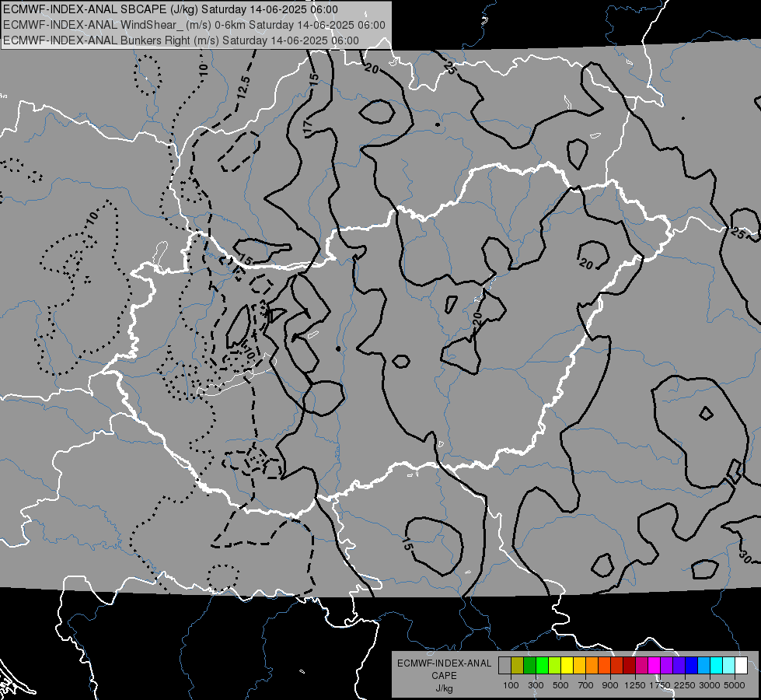Click the WindShear 0-6km title line
The height and width of the screenshot is (700, 761).
194,25
